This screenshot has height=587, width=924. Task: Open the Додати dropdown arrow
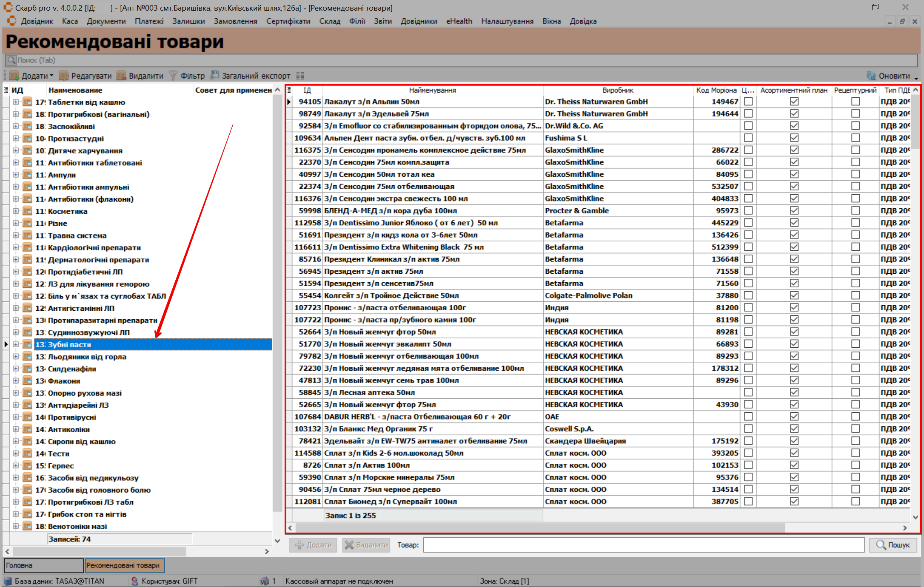click(51, 76)
